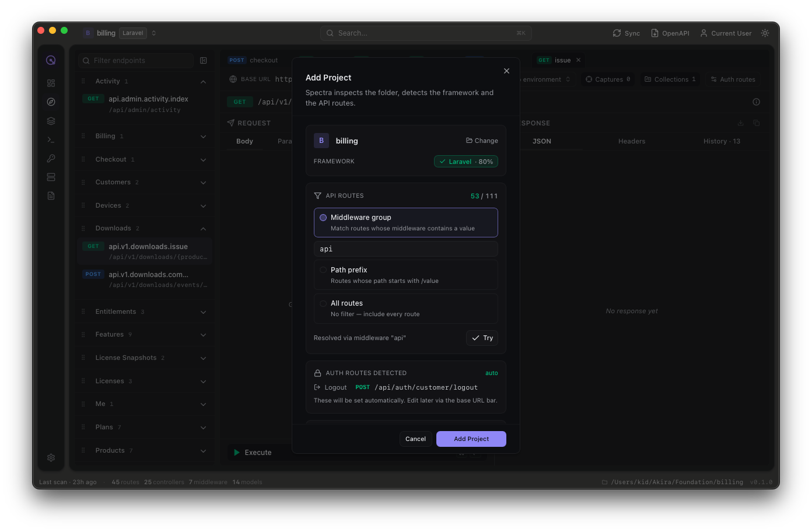Click the middleware value field containing api
The height and width of the screenshot is (532, 812).
click(406, 249)
